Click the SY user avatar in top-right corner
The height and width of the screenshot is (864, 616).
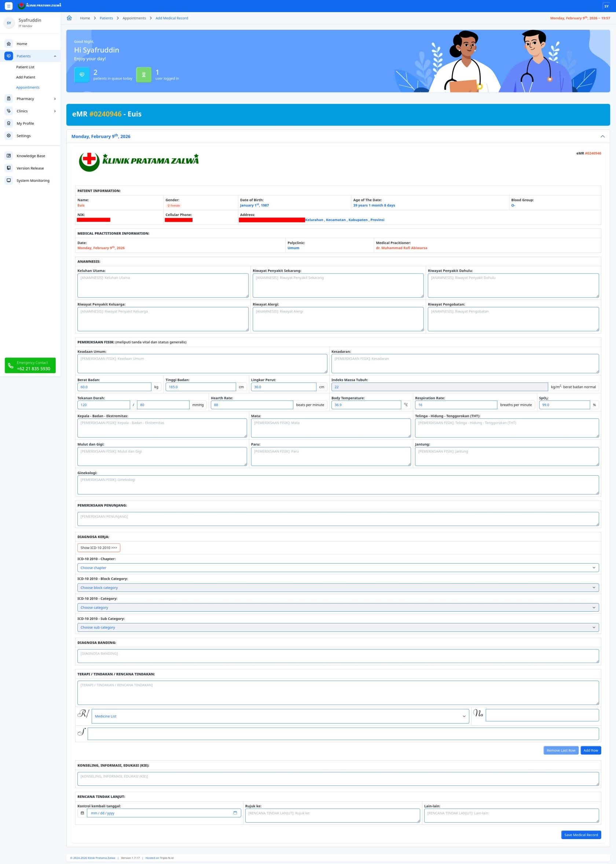click(x=606, y=6)
